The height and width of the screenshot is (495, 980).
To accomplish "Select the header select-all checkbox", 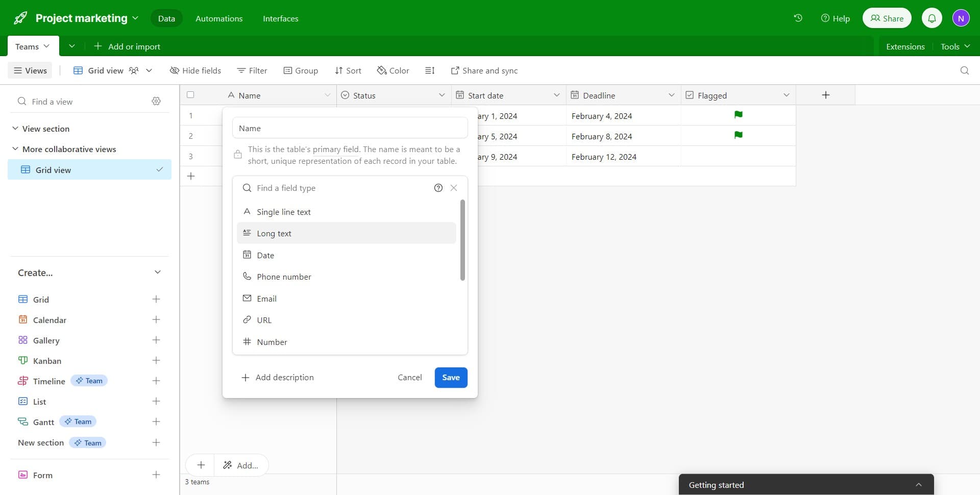I will click(190, 94).
